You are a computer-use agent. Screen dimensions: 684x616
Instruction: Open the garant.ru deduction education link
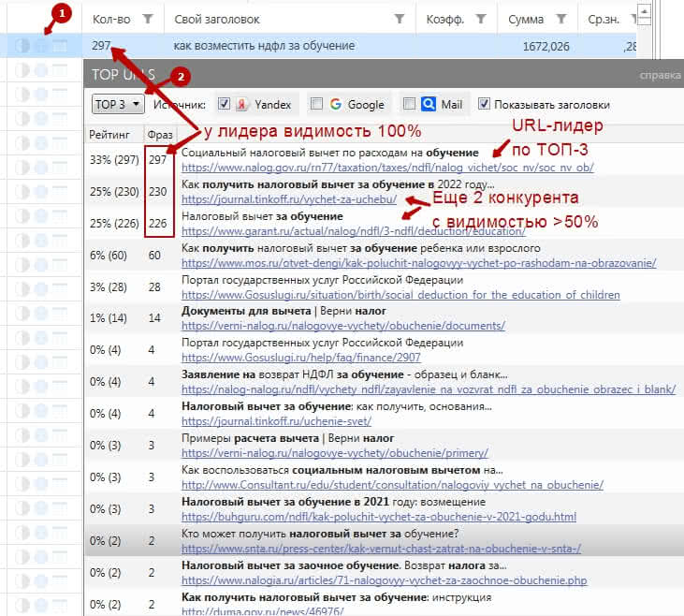[x=354, y=231]
